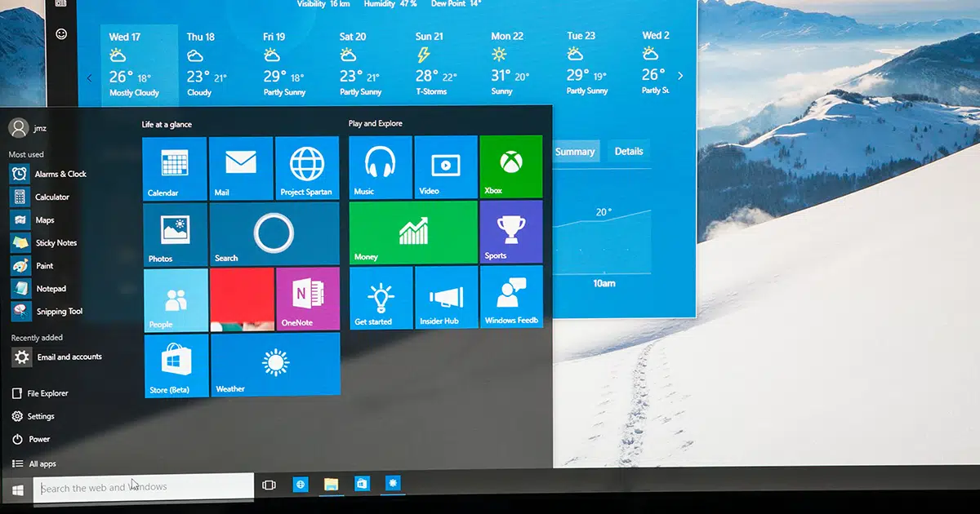Open the Weather tile in Start menu
980x514 pixels.
[x=275, y=365]
